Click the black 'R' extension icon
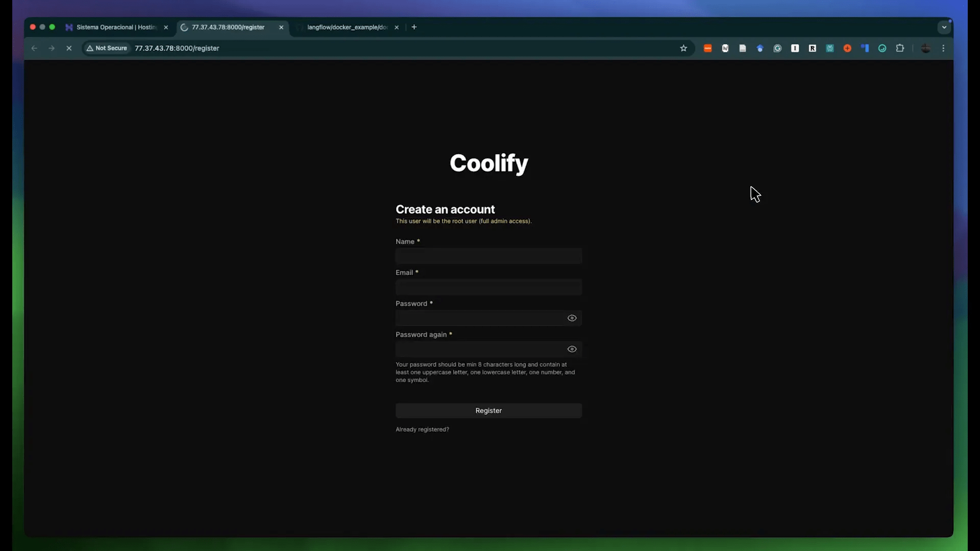This screenshot has width=980, height=551. pyautogui.click(x=813, y=48)
